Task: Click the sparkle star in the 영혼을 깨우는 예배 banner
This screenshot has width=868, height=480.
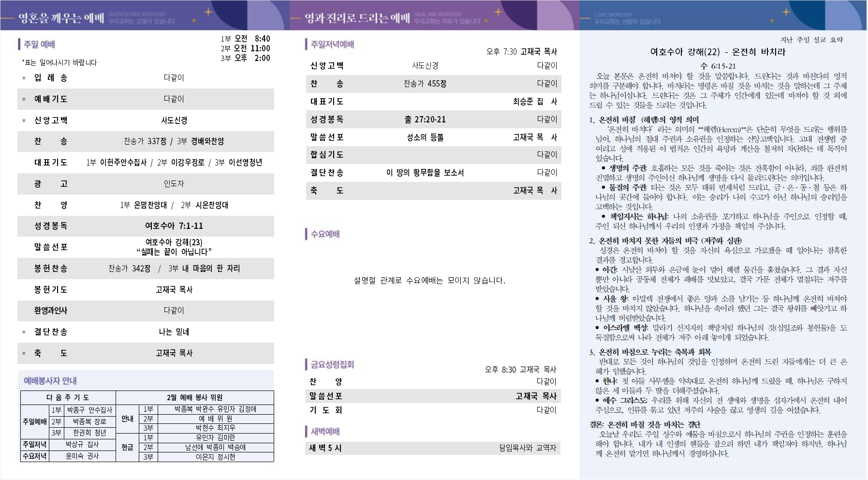Action: (x=208, y=12)
